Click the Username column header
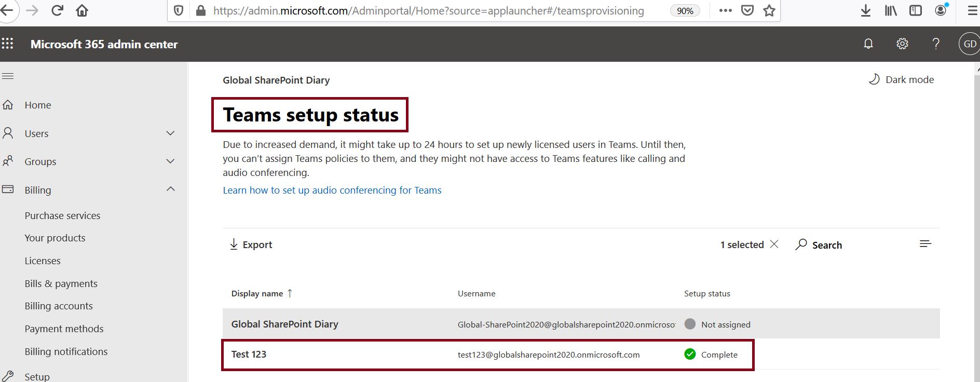This screenshot has width=980, height=382. (477, 293)
